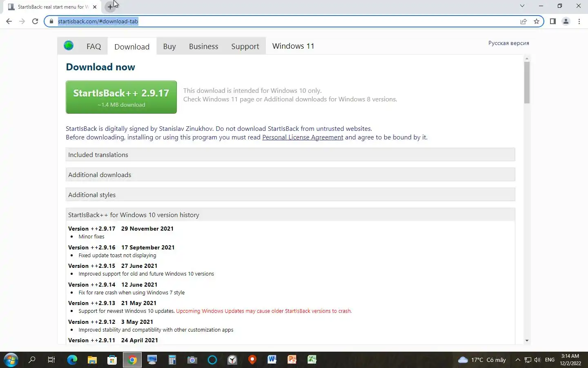The height and width of the screenshot is (368, 588).
Task: Reload the StartIsBack page
Action: pos(35,21)
